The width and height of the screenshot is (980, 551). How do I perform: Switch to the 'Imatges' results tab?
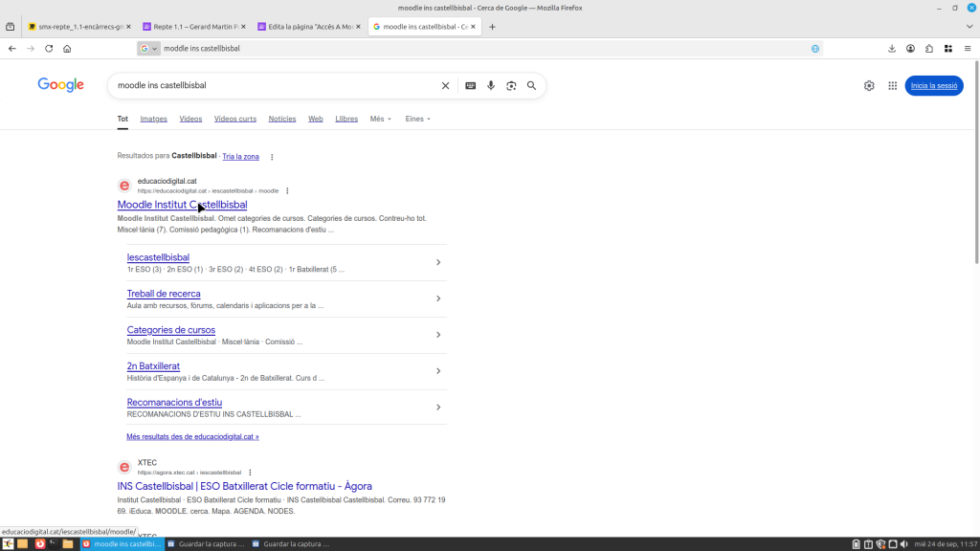click(x=153, y=120)
